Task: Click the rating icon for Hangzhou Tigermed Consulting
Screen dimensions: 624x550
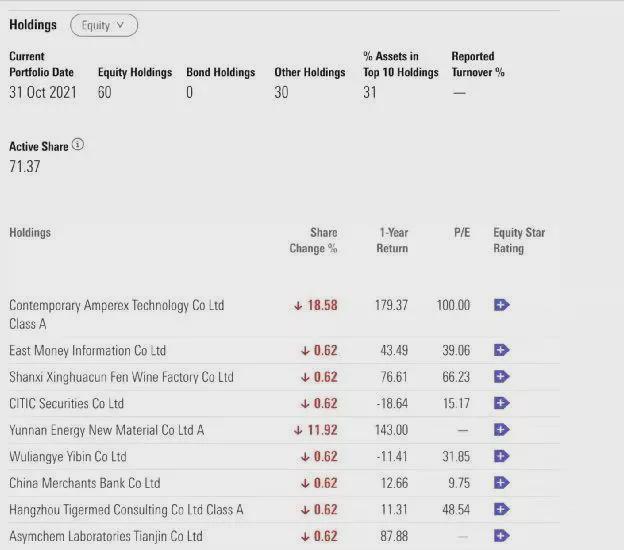Action: coord(501,509)
